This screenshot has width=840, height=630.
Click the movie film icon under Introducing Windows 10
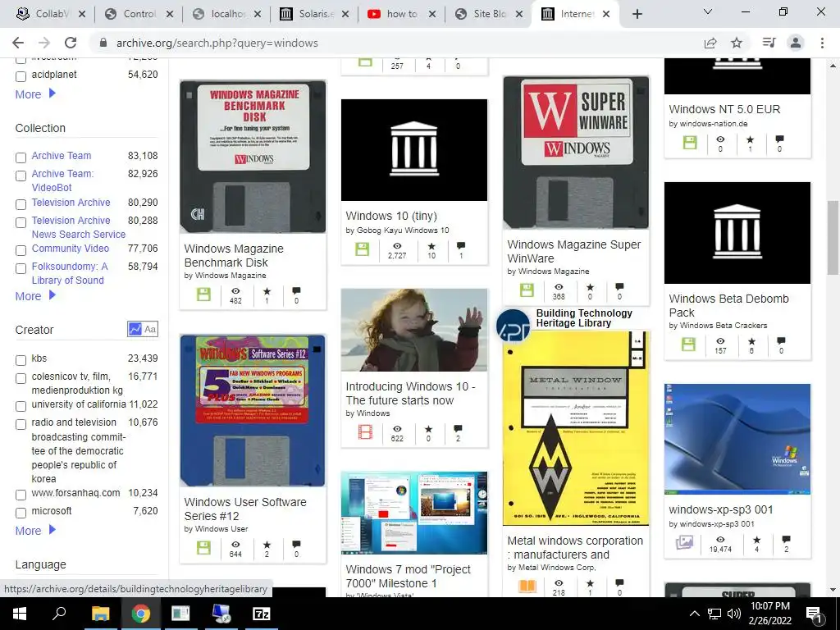click(x=365, y=431)
